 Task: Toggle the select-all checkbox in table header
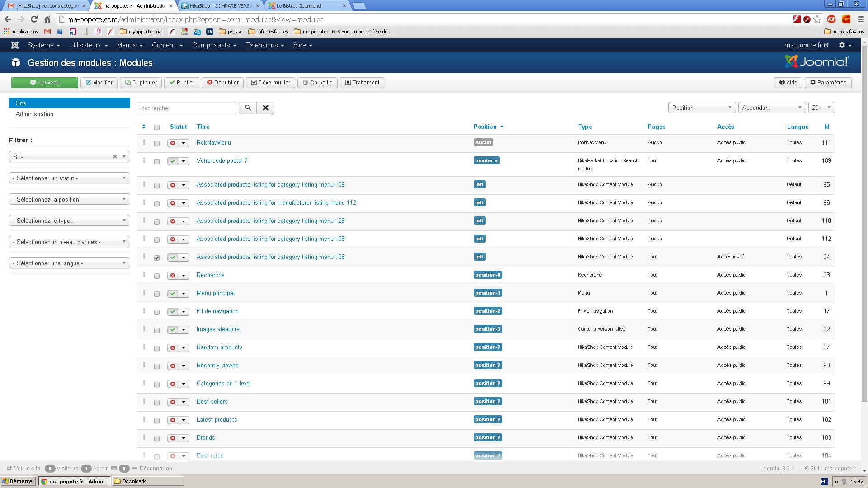click(157, 127)
